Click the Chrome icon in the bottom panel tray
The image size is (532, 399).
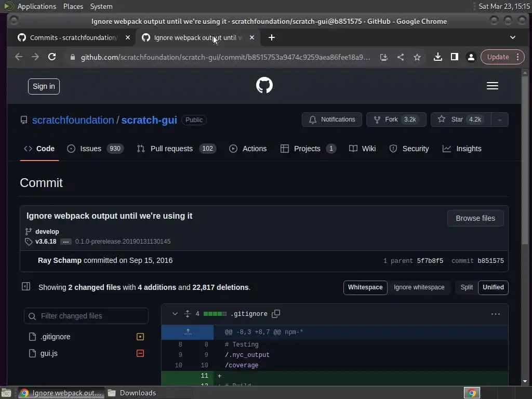(x=472, y=393)
